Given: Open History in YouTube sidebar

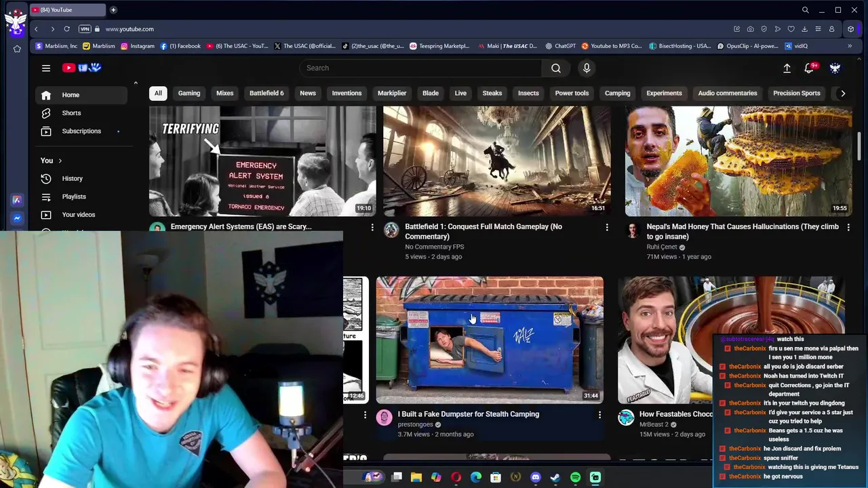Looking at the screenshot, I should [x=81, y=178].
